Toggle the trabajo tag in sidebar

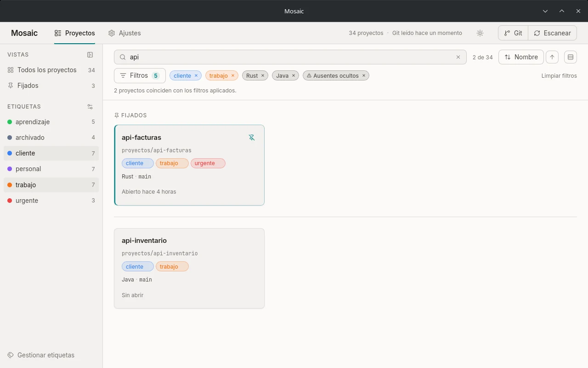(51, 185)
